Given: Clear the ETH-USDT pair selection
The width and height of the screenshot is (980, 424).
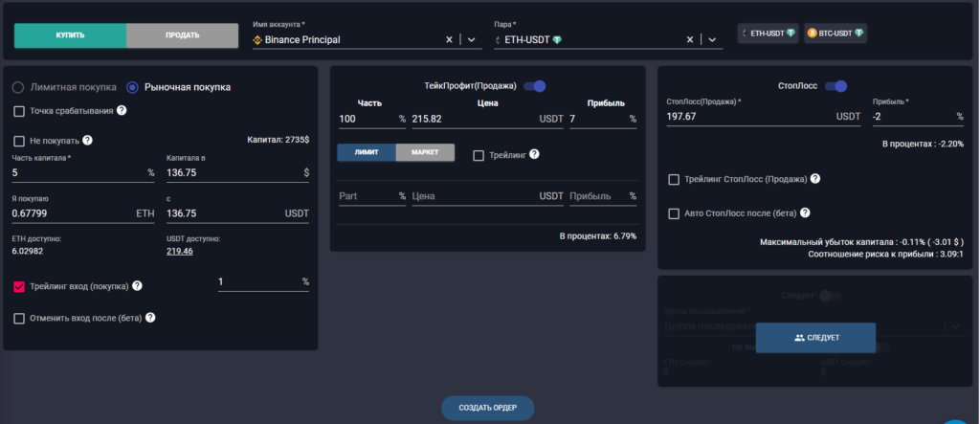Looking at the screenshot, I should pyautogui.click(x=690, y=39).
